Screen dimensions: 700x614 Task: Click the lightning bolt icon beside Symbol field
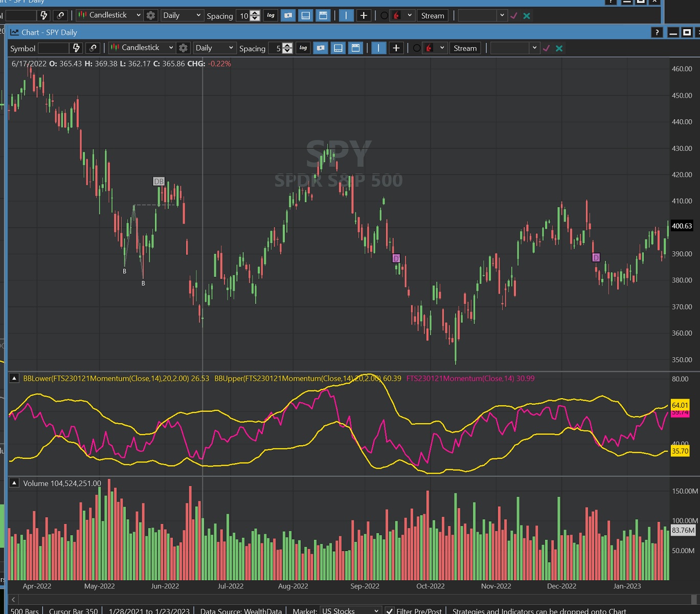pyautogui.click(x=76, y=48)
